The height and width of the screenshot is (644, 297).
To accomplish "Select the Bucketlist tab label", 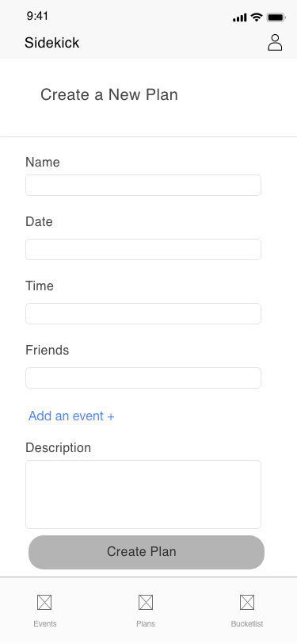I will coord(247,623).
